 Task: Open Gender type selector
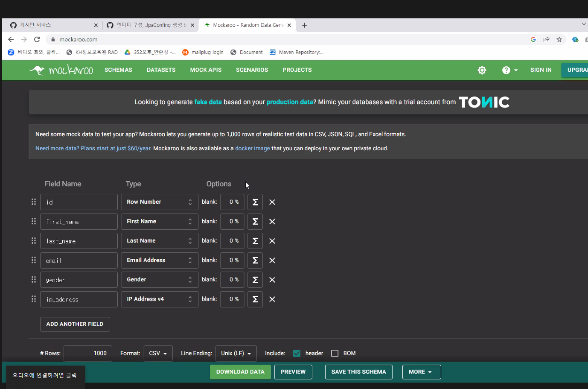point(160,280)
